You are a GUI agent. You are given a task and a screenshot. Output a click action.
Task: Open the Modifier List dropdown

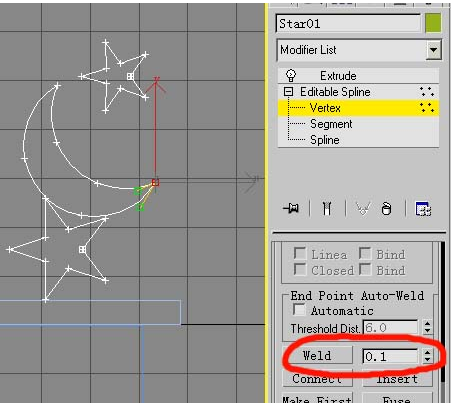click(x=433, y=50)
